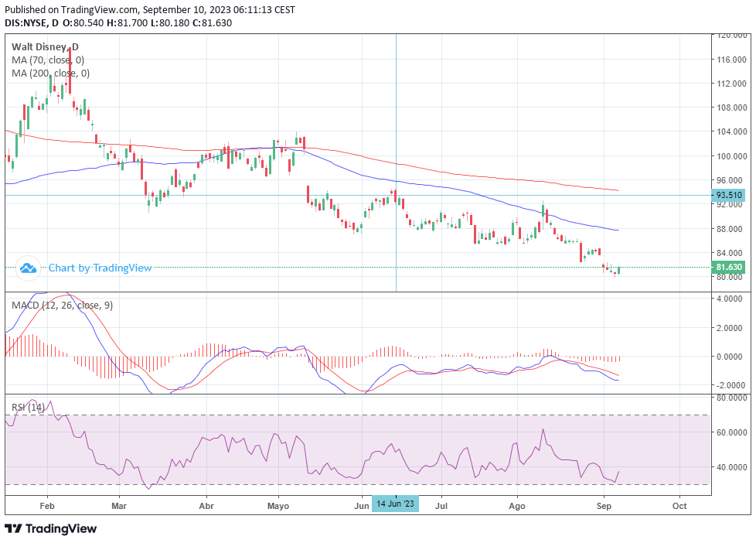Select the 'Walt Disney, D' chart title
Viewport: 756px width, 543px height.
click(x=45, y=47)
